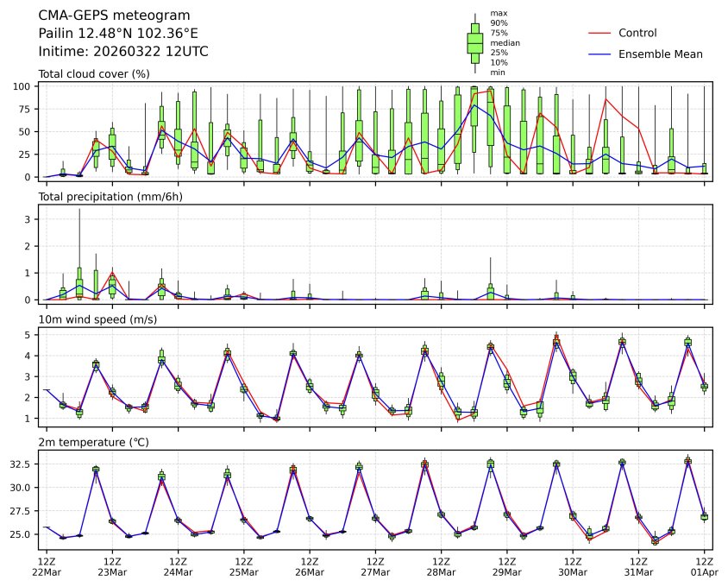Click the red Control legend line
The height and width of the screenshot is (587, 728).
pos(599,33)
